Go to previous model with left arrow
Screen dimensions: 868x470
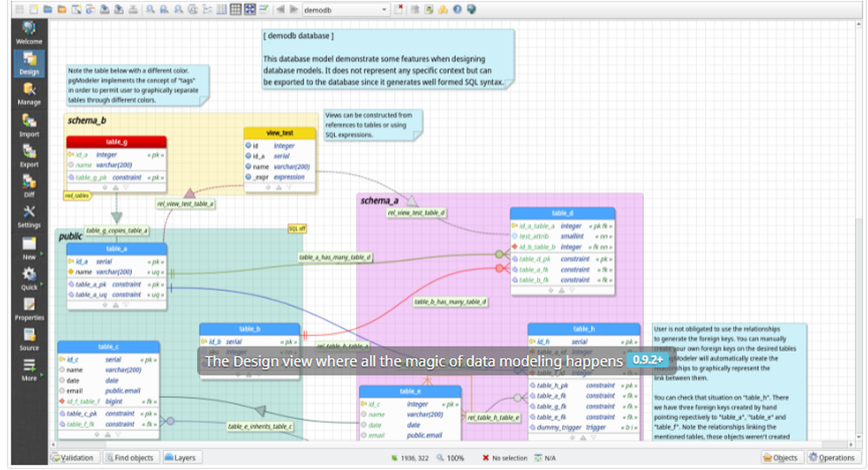tap(280, 10)
